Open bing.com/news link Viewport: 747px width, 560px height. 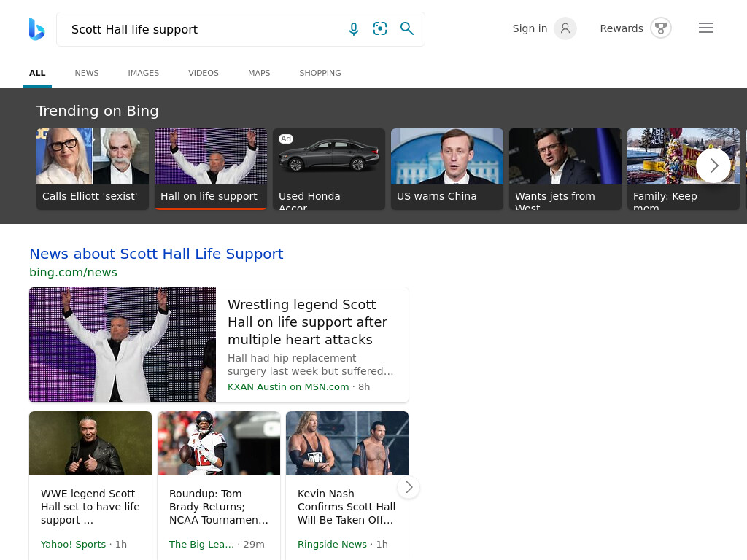(73, 273)
